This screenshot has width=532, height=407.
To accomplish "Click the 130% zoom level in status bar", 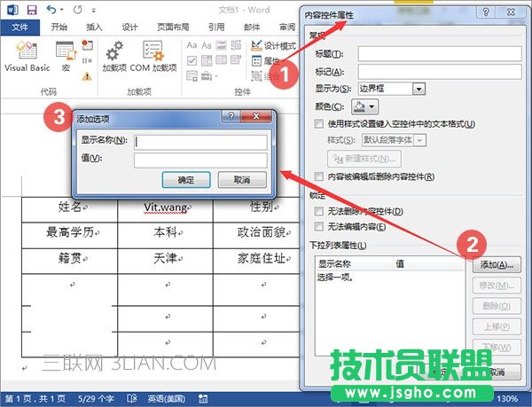I will [x=507, y=398].
